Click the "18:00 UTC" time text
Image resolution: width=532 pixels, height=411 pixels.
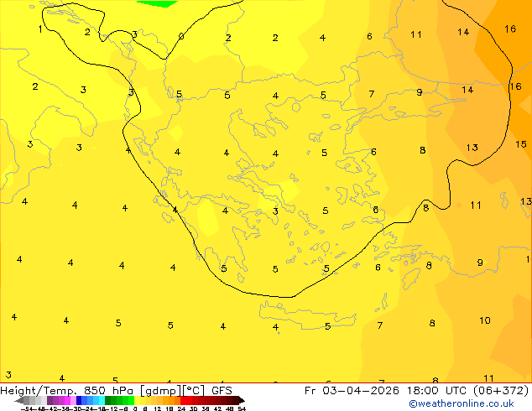tap(437, 391)
